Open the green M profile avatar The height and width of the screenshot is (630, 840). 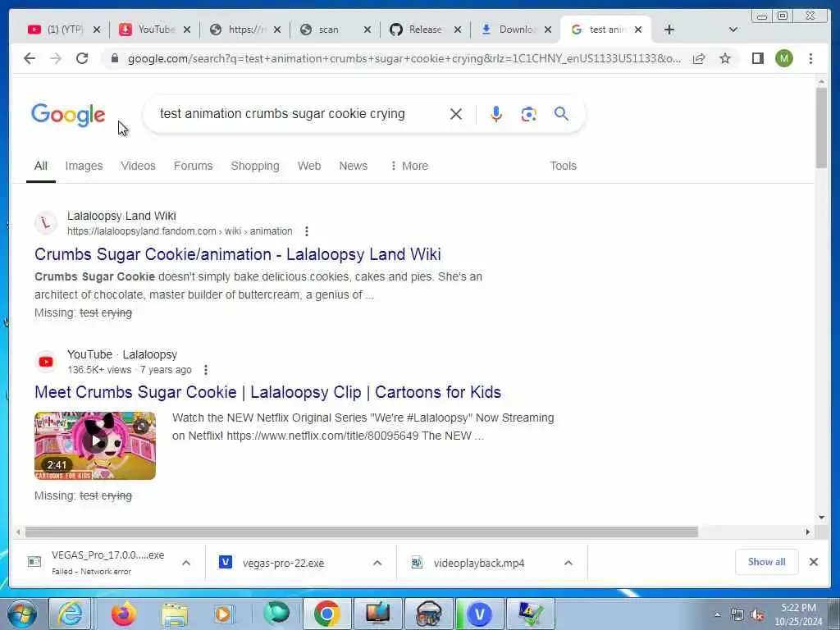783,58
